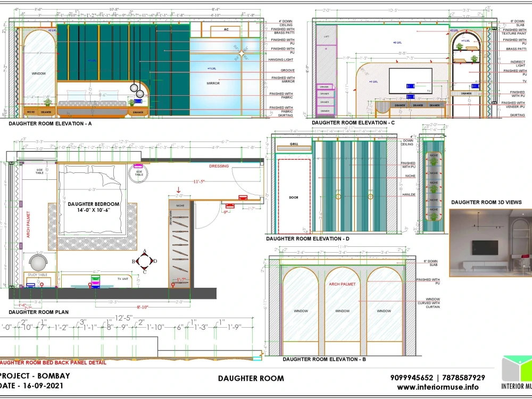Toggle the +2 LVL marker above the arch

tap(455, 31)
